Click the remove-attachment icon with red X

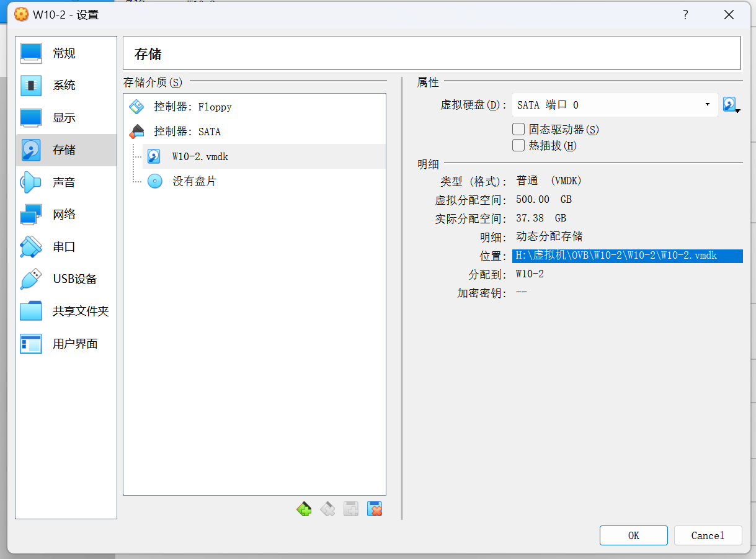tap(374, 508)
